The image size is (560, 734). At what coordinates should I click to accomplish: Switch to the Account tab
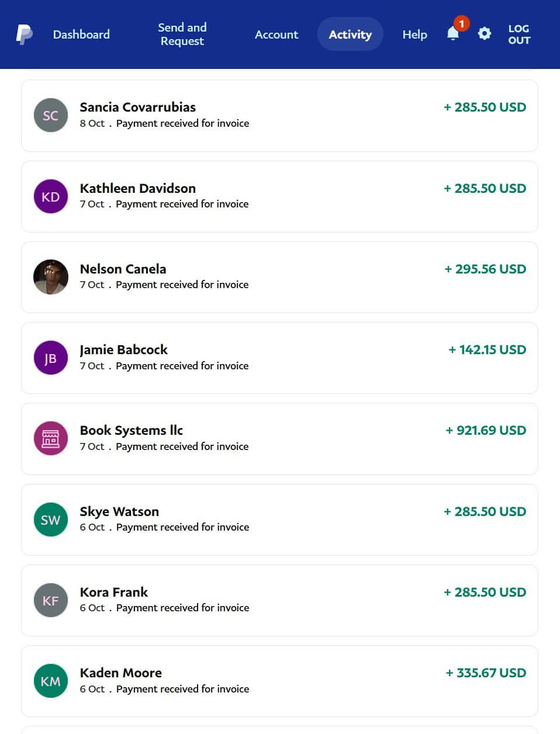click(276, 34)
